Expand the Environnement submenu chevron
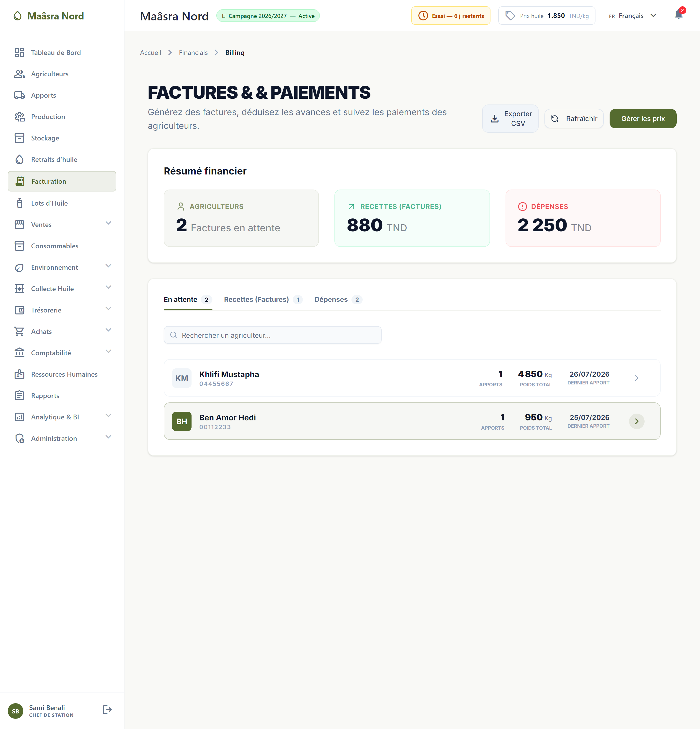Screen dimensions: 700x729 click(108, 266)
